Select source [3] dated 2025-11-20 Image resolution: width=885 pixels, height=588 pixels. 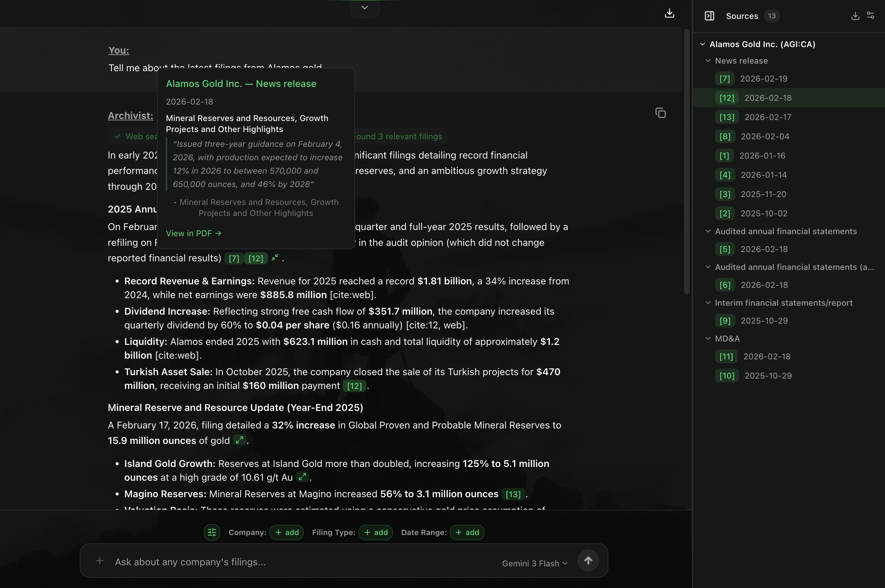tap(789, 194)
